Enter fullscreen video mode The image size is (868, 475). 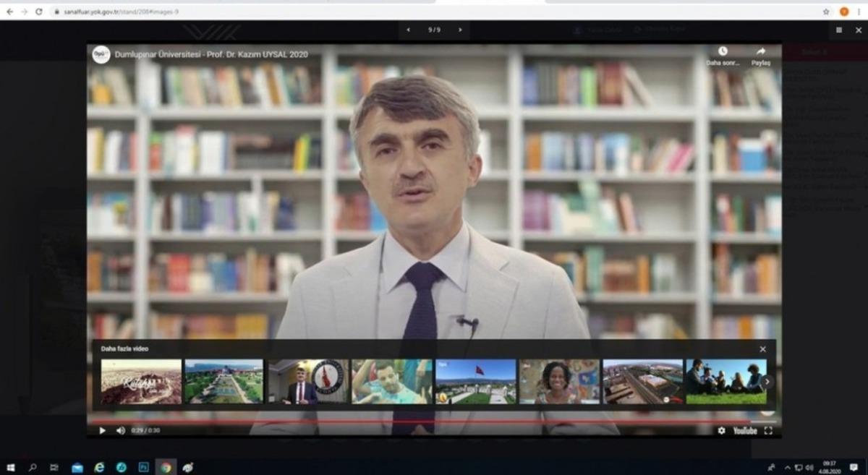(768, 430)
